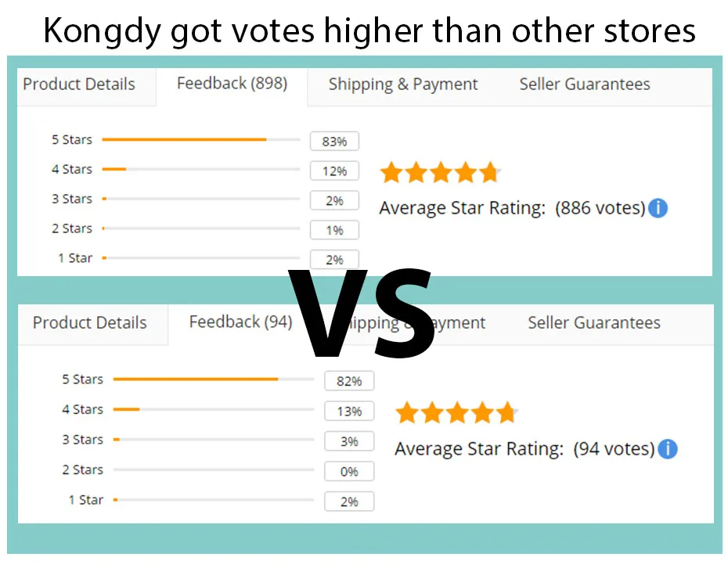Click the bottom panel's 1 Star label

85,500
